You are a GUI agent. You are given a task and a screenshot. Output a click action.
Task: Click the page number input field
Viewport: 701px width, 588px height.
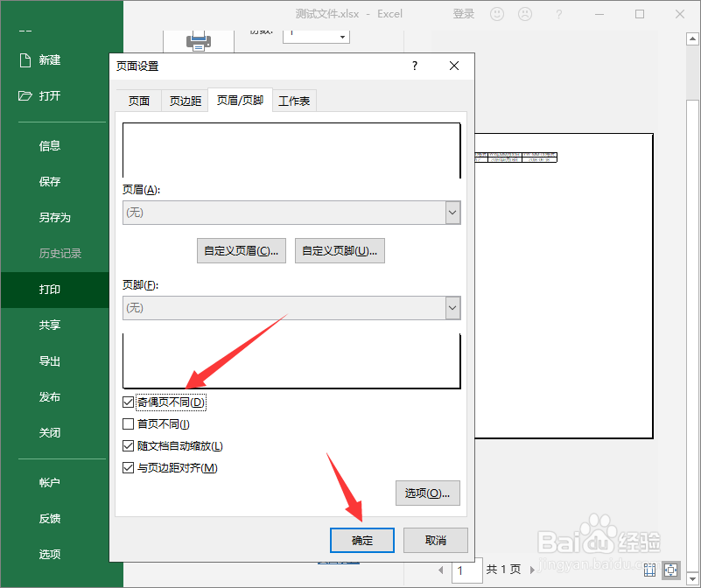466,570
